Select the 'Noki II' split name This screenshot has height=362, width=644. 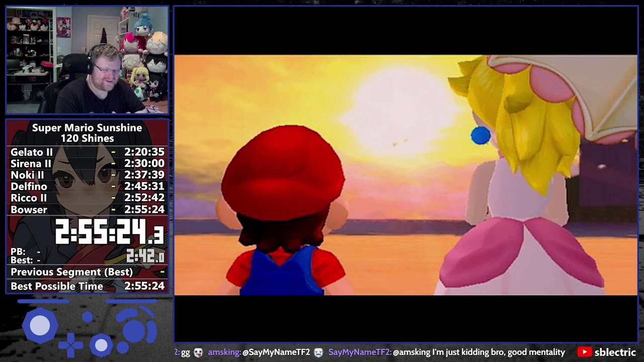point(27,175)
